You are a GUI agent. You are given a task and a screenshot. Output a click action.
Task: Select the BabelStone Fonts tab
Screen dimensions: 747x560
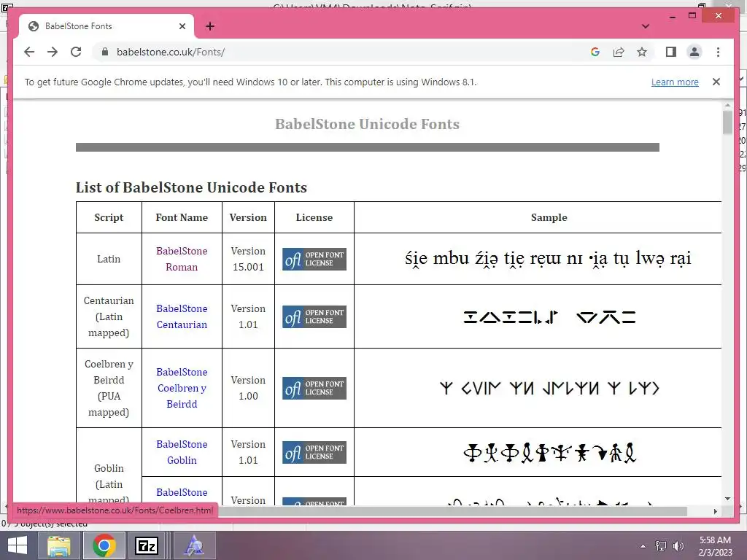(107, 26)
